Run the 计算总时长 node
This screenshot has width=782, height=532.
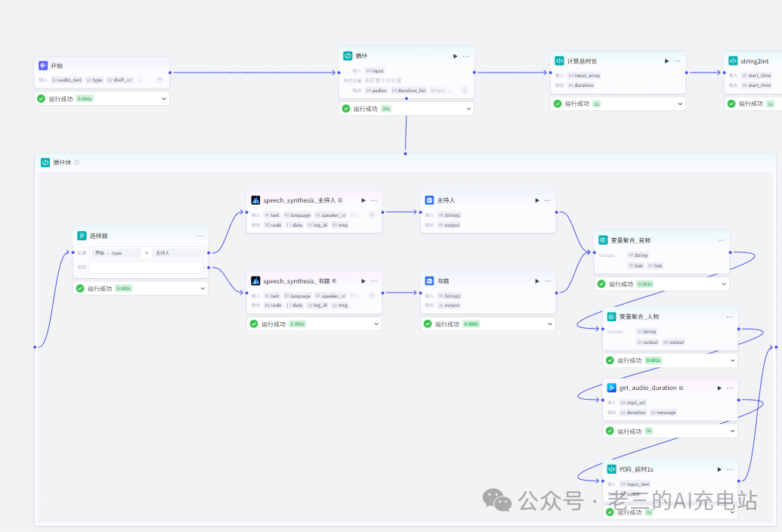[x=666, y=60]
